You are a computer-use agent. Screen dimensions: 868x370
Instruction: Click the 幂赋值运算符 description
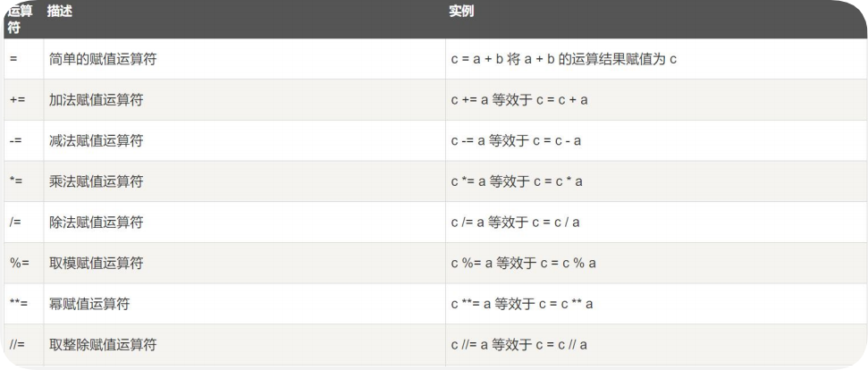[x=89, y=304]
